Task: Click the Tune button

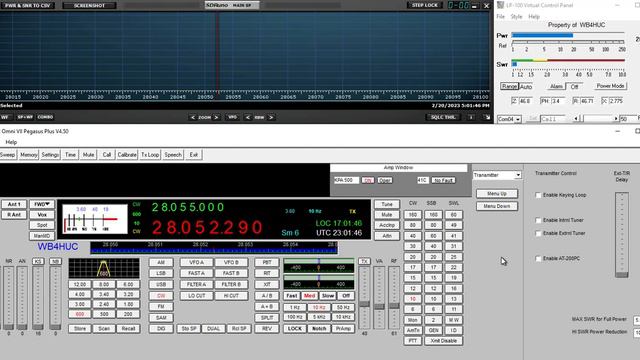Action: click(387, 204)
